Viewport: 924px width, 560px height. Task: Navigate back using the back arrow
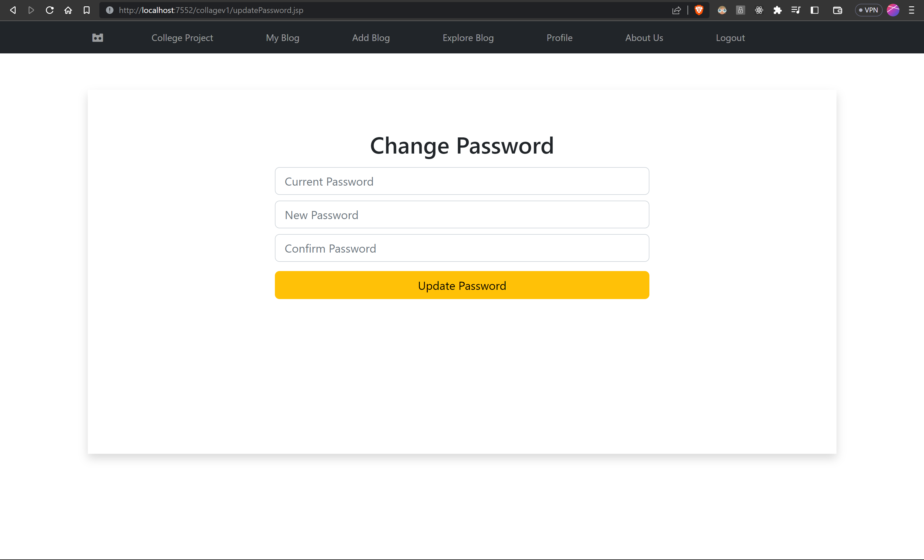[13, 10]
